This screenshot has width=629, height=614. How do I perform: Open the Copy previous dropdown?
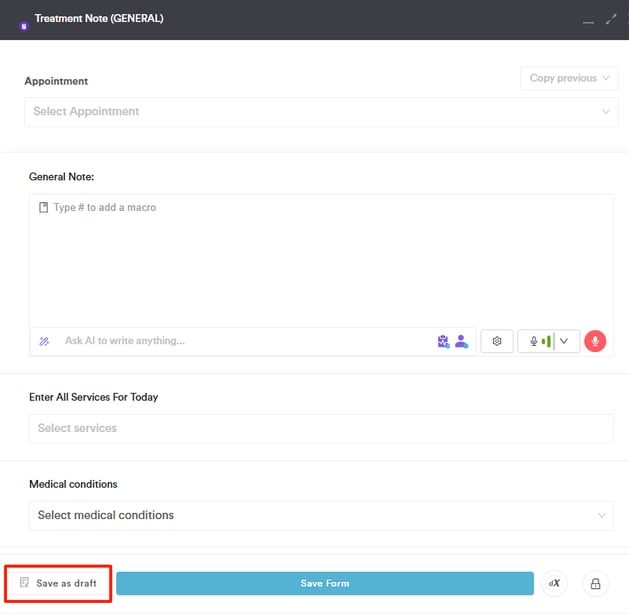[569, 78]
